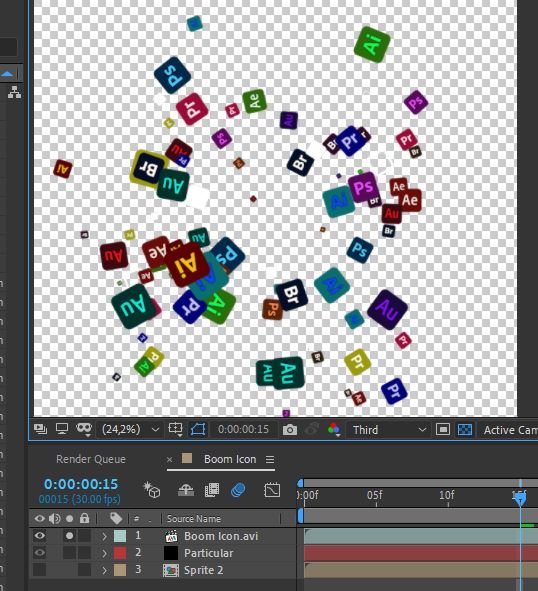Open the Boom Icon panel menu

pyautogui.click(x=270, y=459)
